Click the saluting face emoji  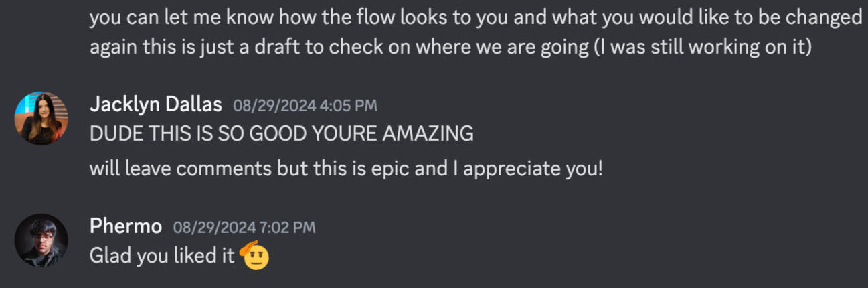[x=254, y=255]
